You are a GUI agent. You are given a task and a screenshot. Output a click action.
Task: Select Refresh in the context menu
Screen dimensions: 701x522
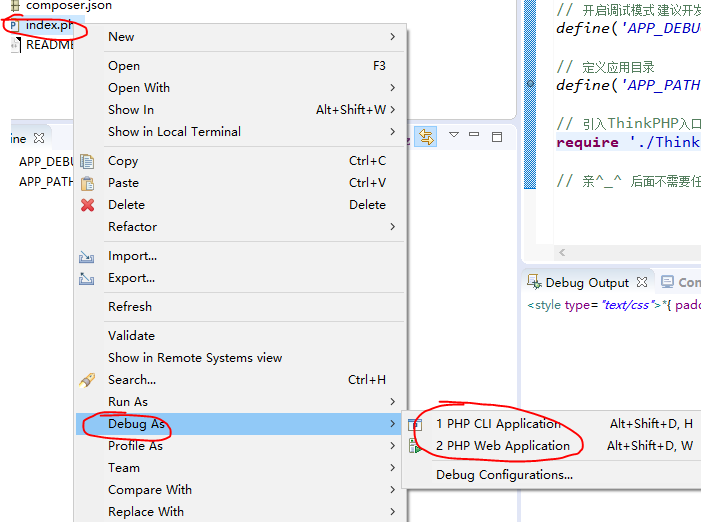point(241,307)
